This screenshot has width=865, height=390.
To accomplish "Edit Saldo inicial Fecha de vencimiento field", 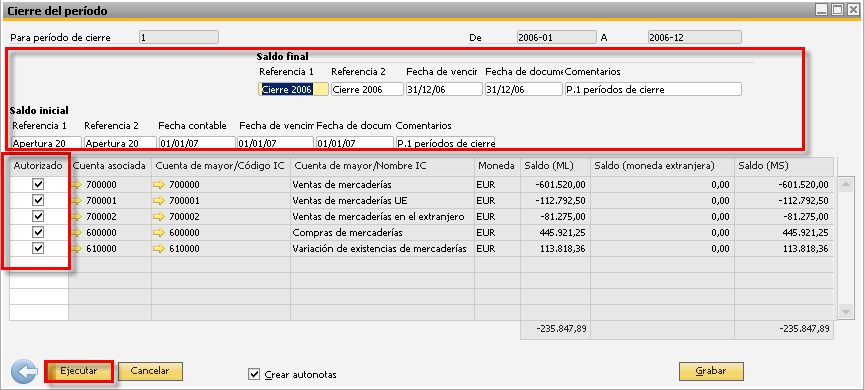I will 276,143.
